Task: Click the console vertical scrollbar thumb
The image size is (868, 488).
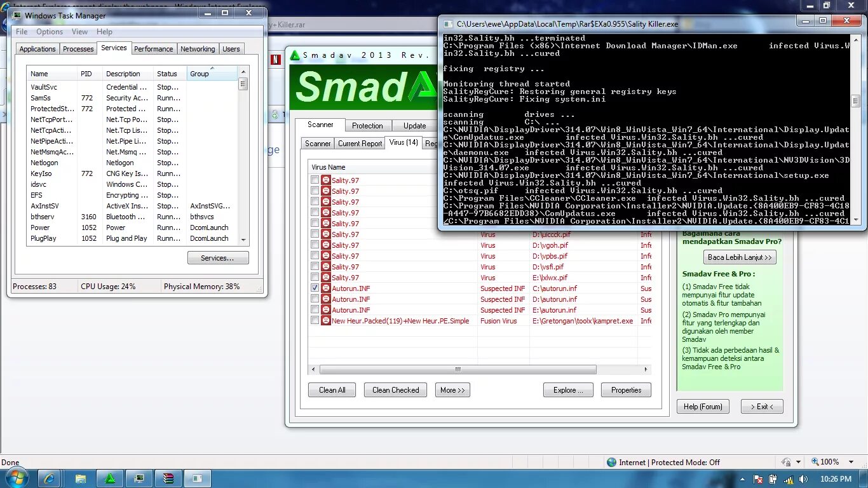Action: (x=855, y=101)
